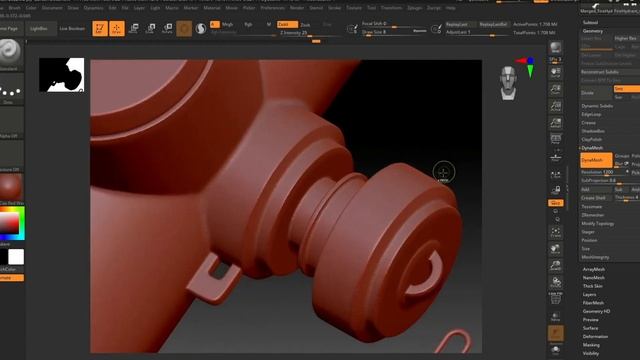Switch to the Scale transform tool

(x=150, y=28)
